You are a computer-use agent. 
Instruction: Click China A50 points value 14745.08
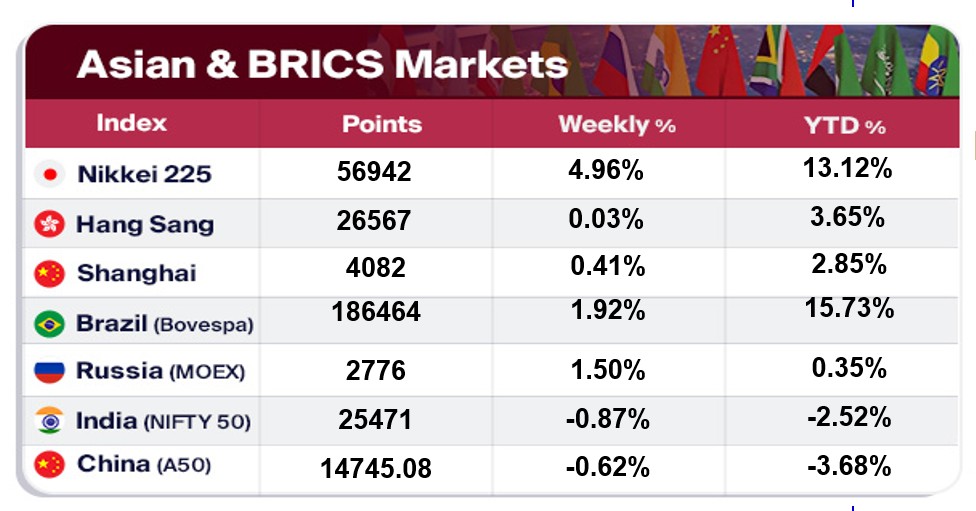click(x=376, y=467)
